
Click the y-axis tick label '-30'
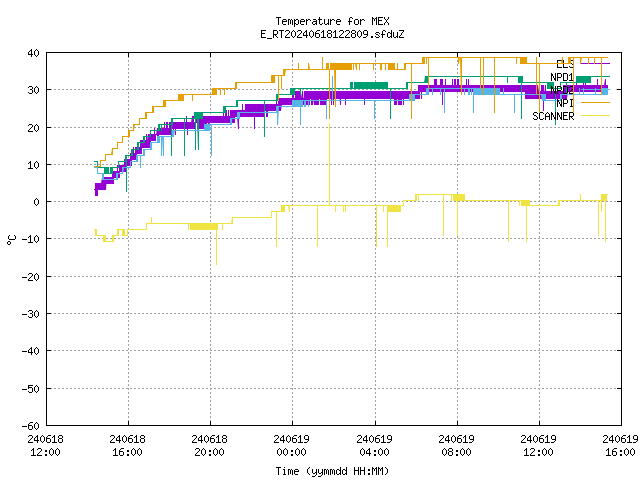tap(31, 314)
